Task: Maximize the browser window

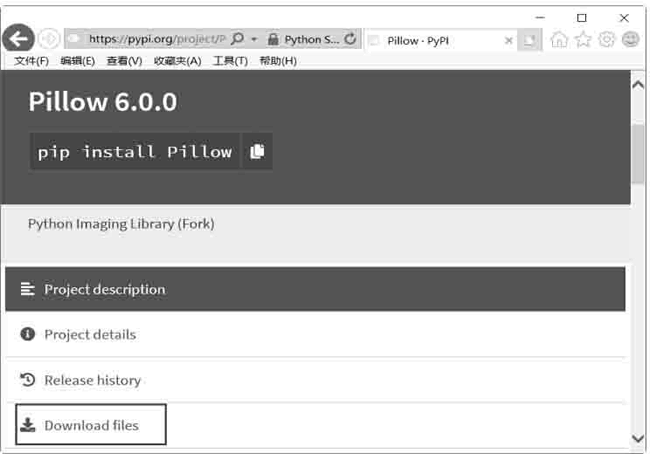Action: tap(582, 18)
